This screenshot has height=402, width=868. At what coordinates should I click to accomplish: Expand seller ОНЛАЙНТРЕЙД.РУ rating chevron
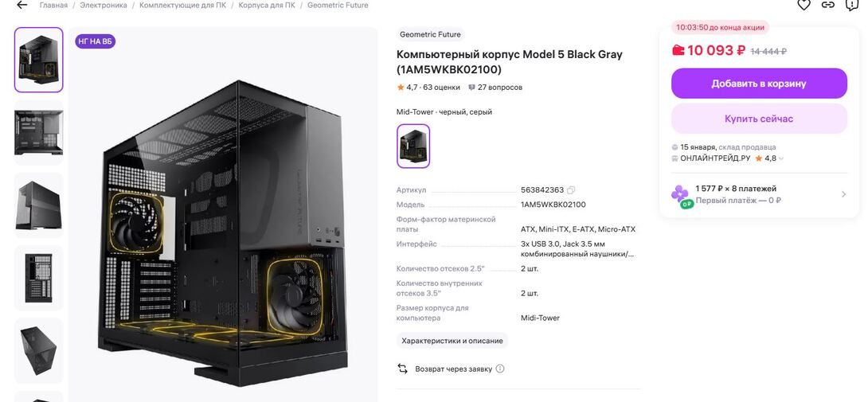[x=781, y=158]
